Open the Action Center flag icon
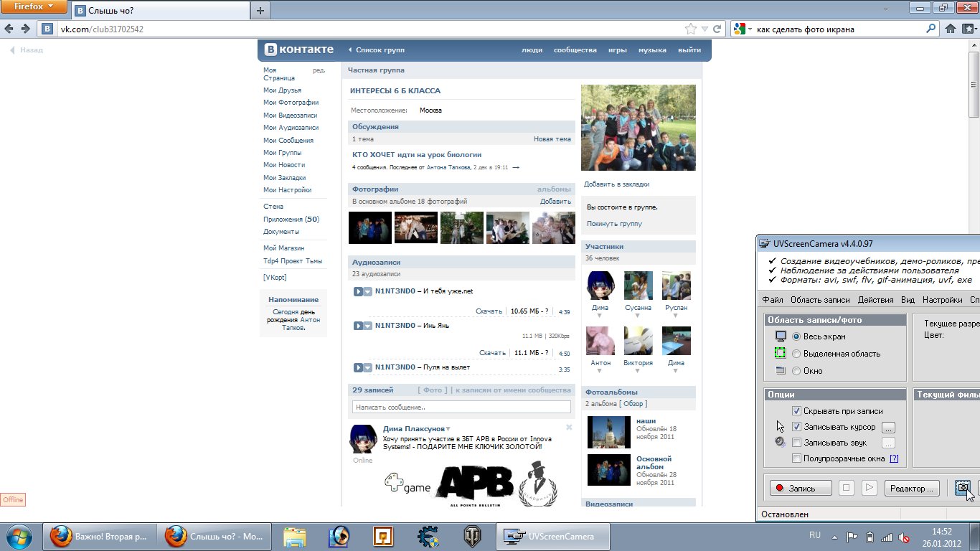 tap(852, 537)
